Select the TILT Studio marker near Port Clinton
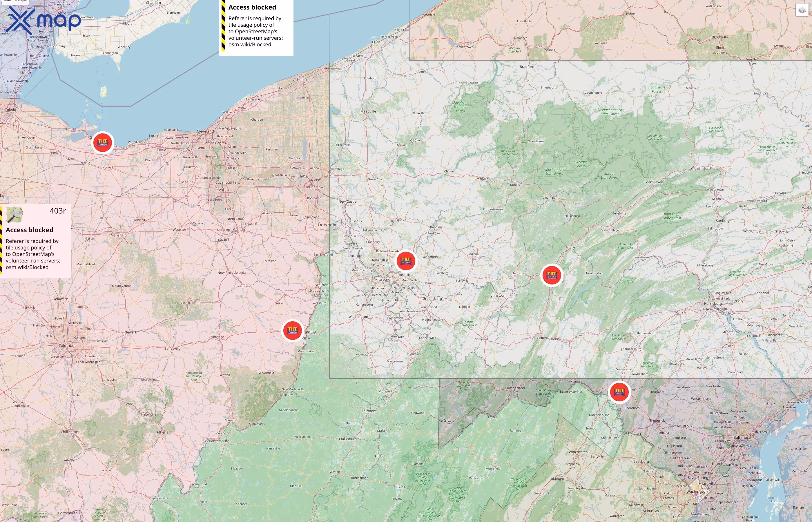The height and width of the screenshot is (522, 812). click(103, 143)
